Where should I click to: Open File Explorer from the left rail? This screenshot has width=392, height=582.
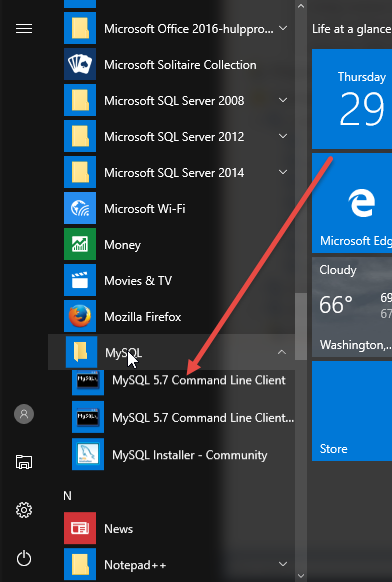(24, 462)
